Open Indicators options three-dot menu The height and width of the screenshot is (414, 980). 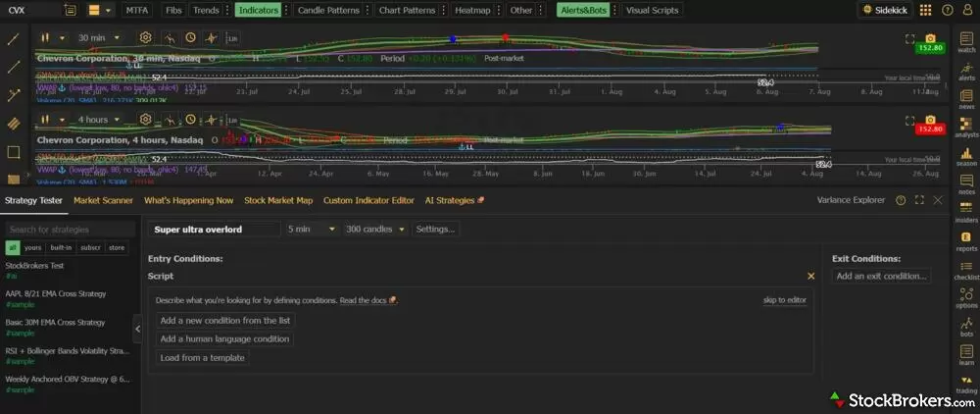(x=286, y=10)
